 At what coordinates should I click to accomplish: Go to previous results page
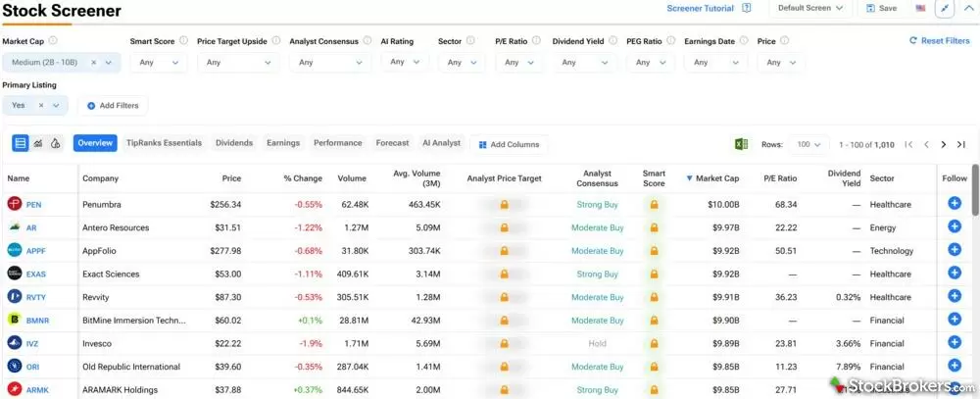pyautogui.click(x=926, y=144)
